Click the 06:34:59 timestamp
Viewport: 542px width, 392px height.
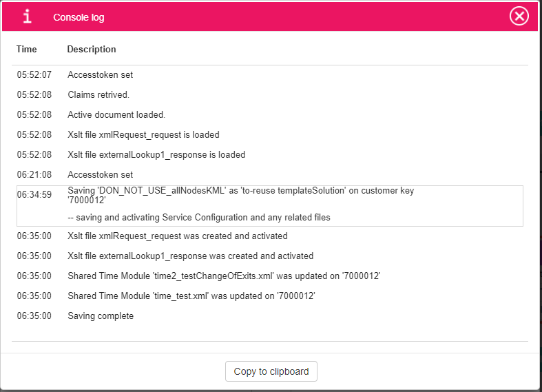coord(34,195)
